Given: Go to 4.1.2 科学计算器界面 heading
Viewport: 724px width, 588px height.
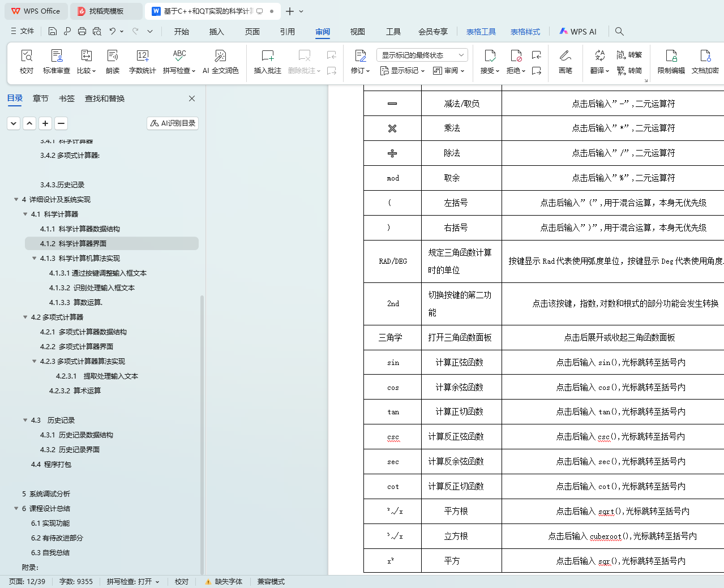Looking at the screenshot, I should (112, 243).
